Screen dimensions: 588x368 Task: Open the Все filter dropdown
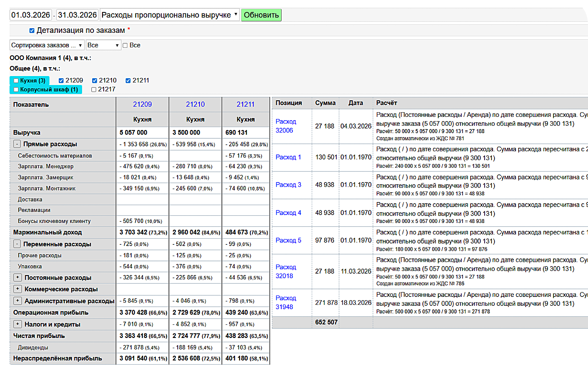103,45
